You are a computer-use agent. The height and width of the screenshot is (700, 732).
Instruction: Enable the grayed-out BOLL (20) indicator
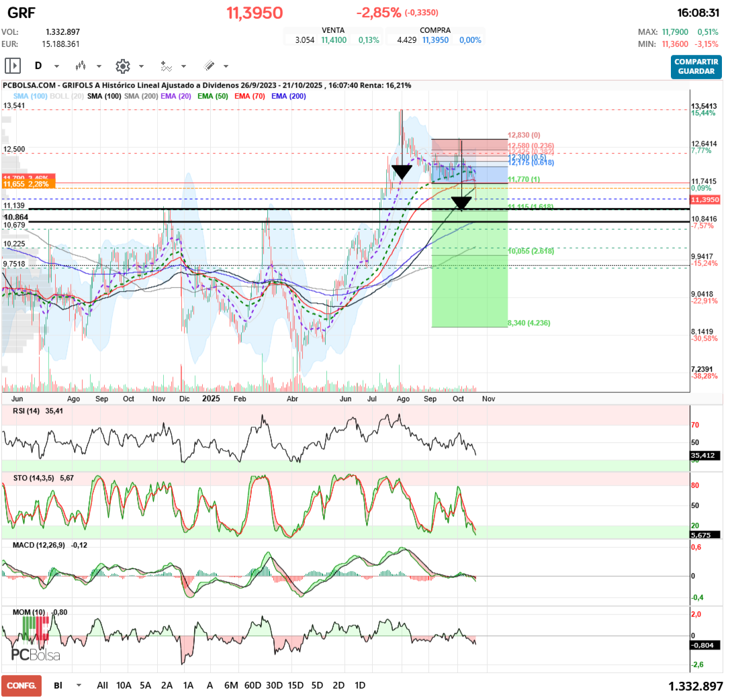(67, 96)
